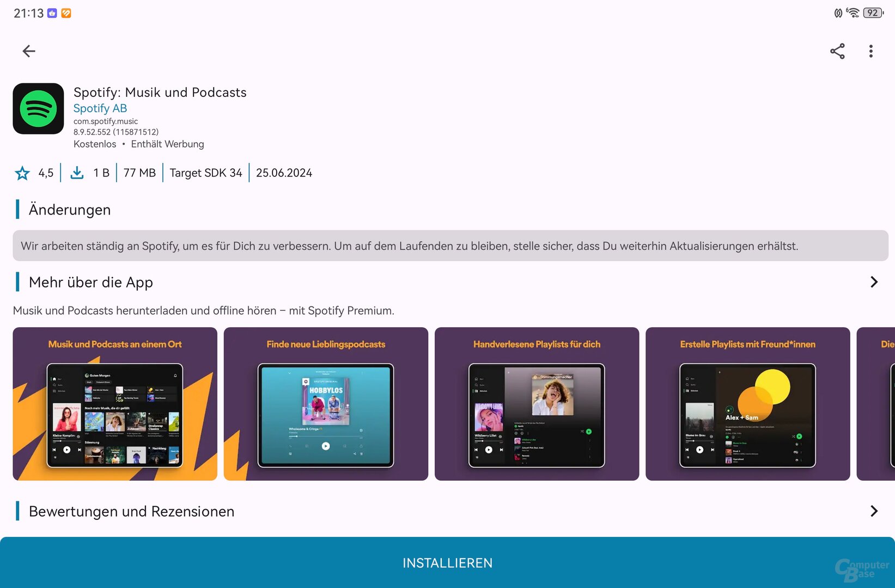Tap the share icon
Image resolution: width=895 pixels, height=588 pixels.
(837, 51)
